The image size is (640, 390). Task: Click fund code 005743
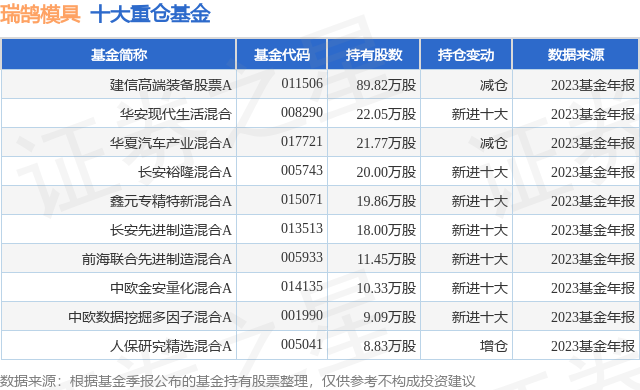click(302, 171)
